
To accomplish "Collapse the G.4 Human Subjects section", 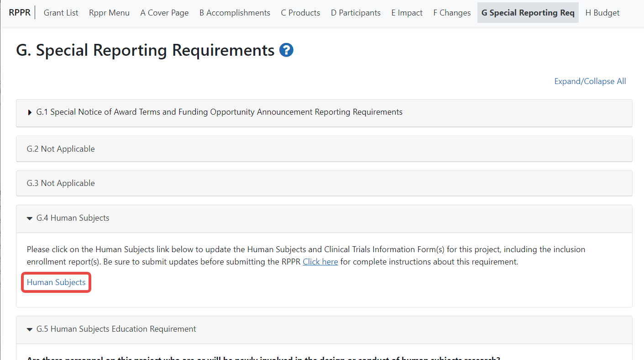I will [x=30, y=218].
